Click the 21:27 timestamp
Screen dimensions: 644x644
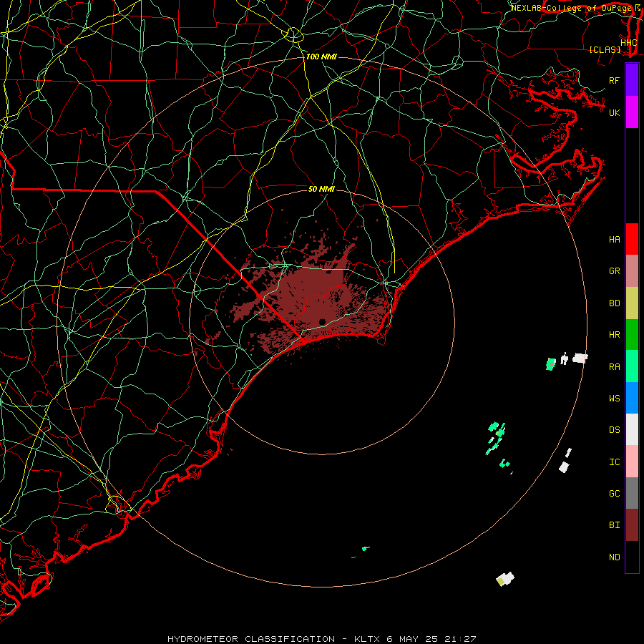point(459,639)
